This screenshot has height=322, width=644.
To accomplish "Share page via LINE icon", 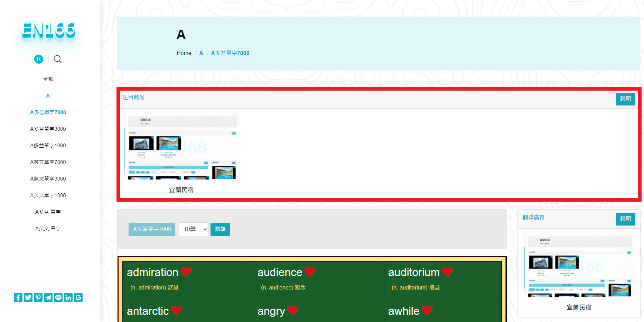I will click(x=58, y=297).
